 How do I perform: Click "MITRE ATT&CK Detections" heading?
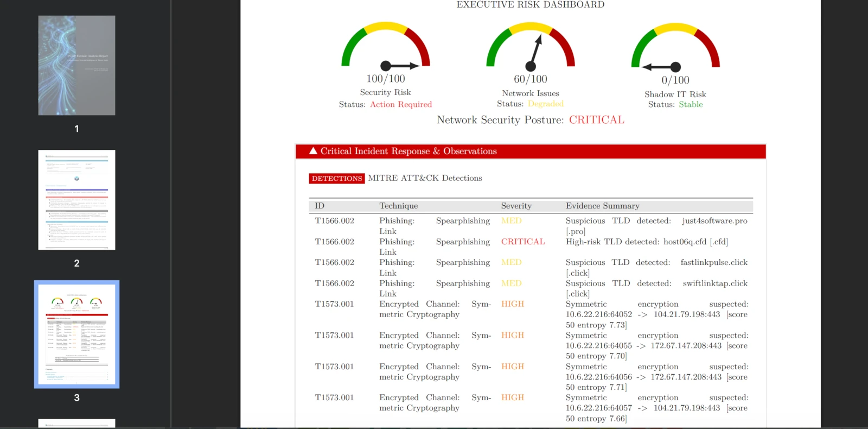[x=425, y=178]
